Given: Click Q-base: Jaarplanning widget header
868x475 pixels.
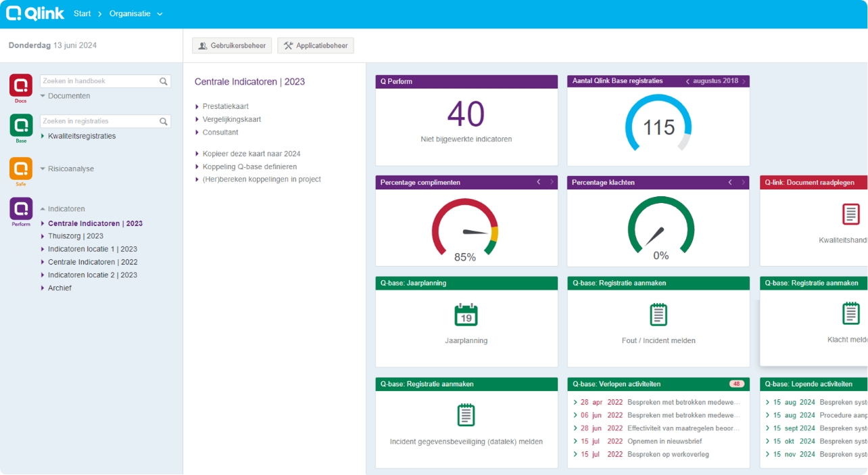Looking at the screenshot, I should click(466, 283).
